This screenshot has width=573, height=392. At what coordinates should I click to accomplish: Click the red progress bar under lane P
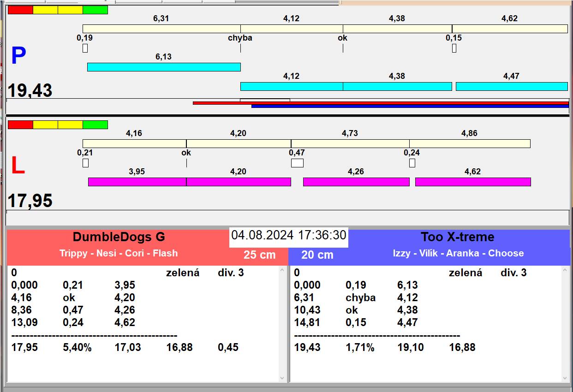[x=381, y=103]
